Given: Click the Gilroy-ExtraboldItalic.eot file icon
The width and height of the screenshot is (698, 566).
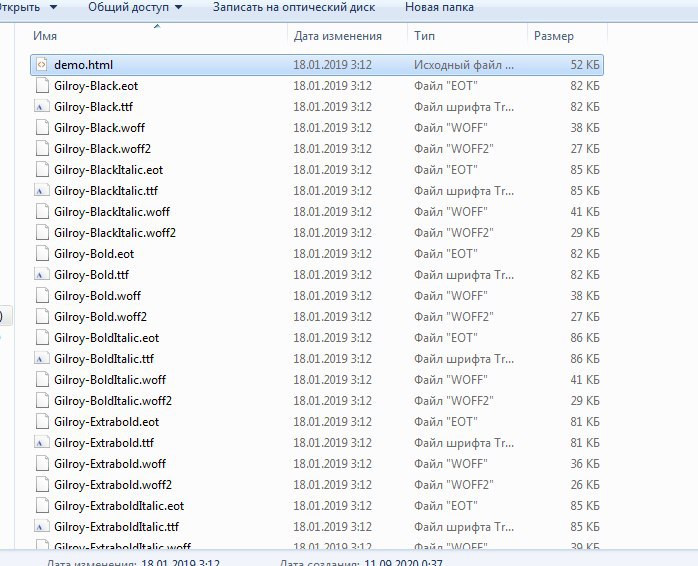Looking at the screenshot, I should (42, 506).
